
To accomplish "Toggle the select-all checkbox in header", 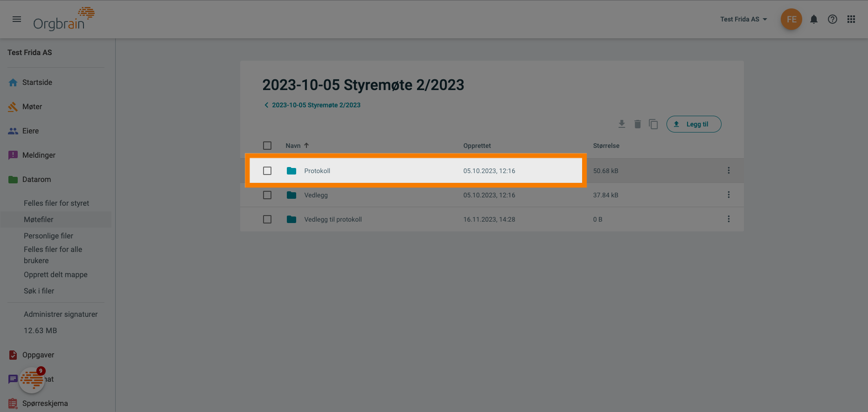I will click(267, 146).
